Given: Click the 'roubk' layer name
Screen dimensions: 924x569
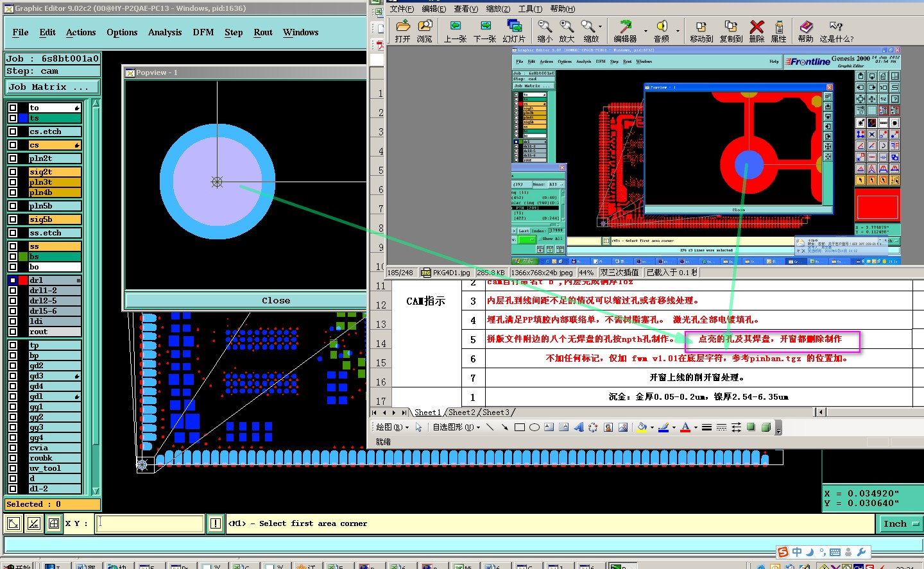Looking at the screenshot, I should point(55,458).
